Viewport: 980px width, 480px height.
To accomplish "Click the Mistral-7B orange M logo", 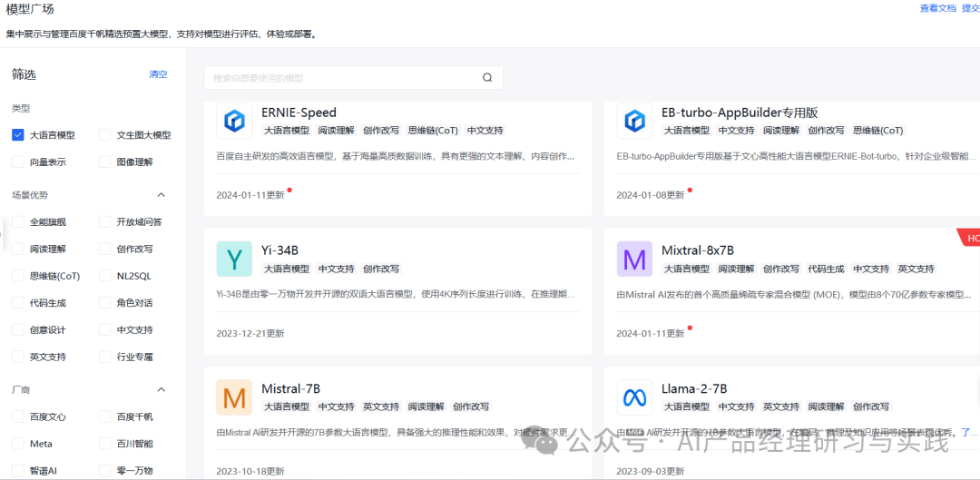I will (234, 397).
